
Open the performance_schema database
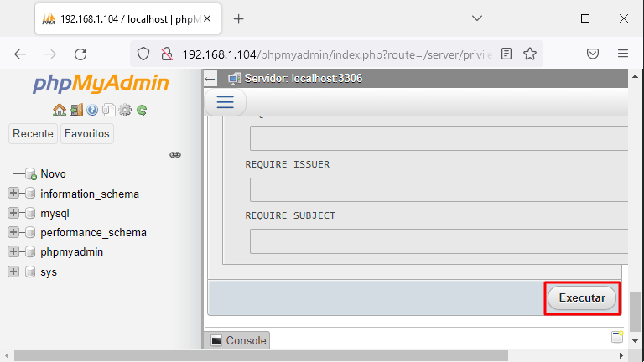pyautogui.click(x=93, y=233)
